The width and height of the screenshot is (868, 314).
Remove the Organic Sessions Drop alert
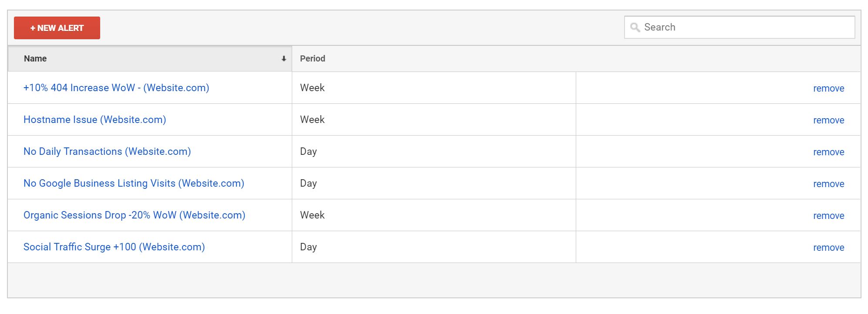coord(828,216)
